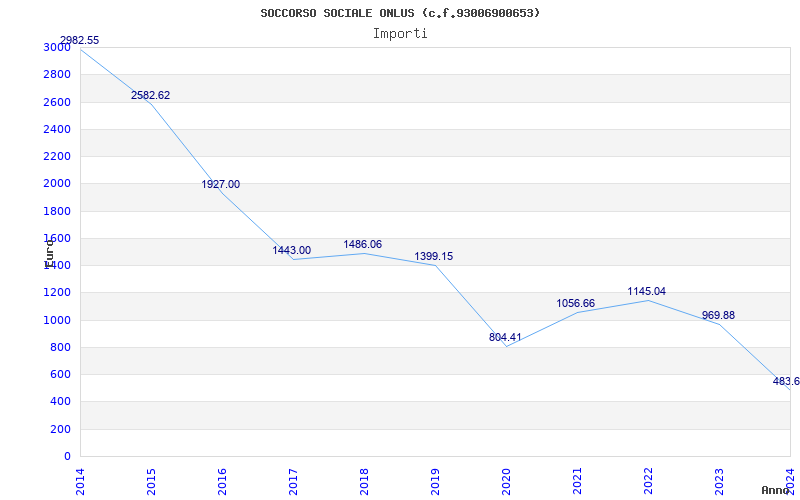Click the 2022 year axis label

tap(648, 480)
